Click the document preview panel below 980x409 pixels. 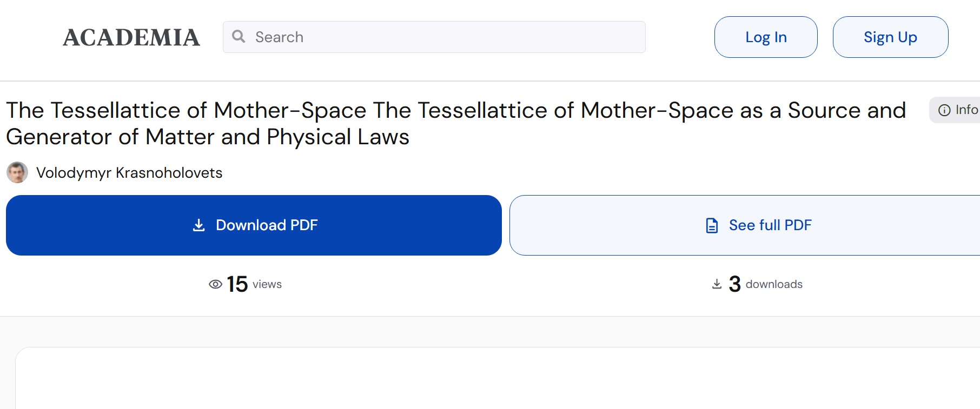pos(498,378)
